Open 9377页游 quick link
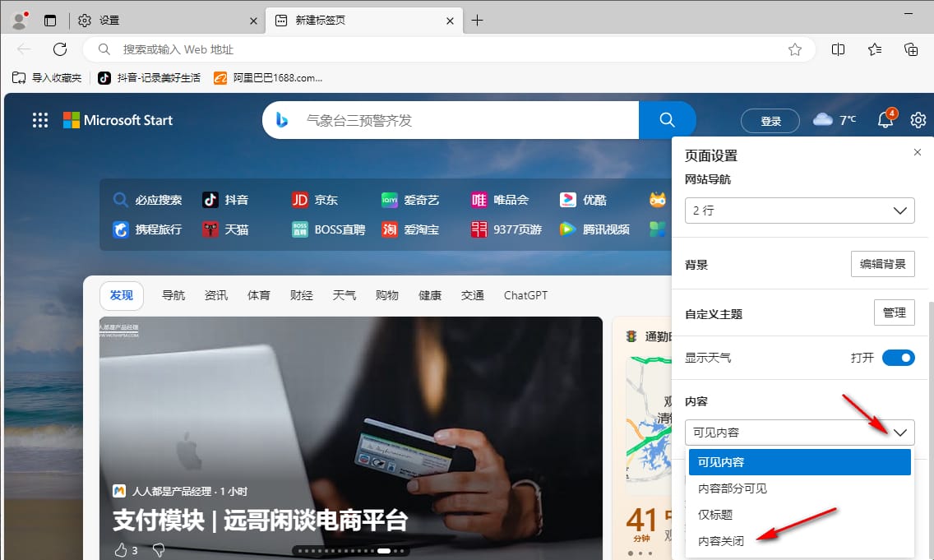The image size is (934, 560). [x=506, y=229]
